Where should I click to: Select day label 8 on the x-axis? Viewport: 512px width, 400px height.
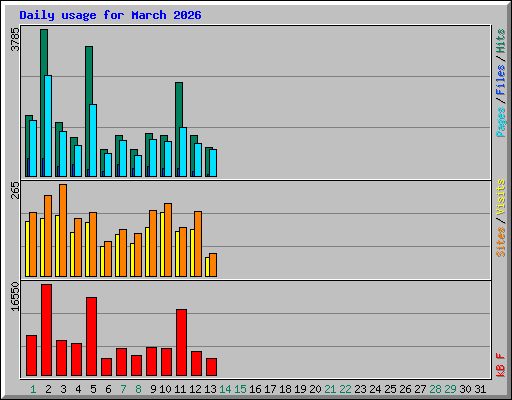pyautogui.click(x=138, y=389)
